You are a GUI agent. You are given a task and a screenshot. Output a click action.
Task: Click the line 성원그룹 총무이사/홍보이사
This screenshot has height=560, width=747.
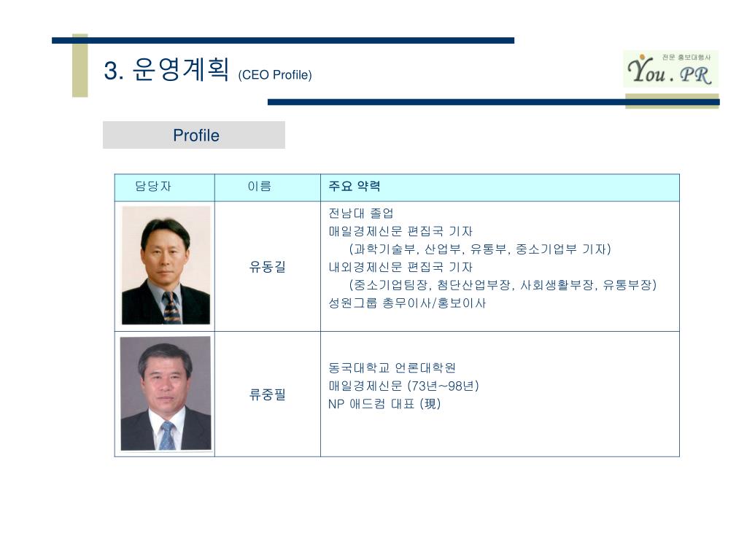click(407, 303)
